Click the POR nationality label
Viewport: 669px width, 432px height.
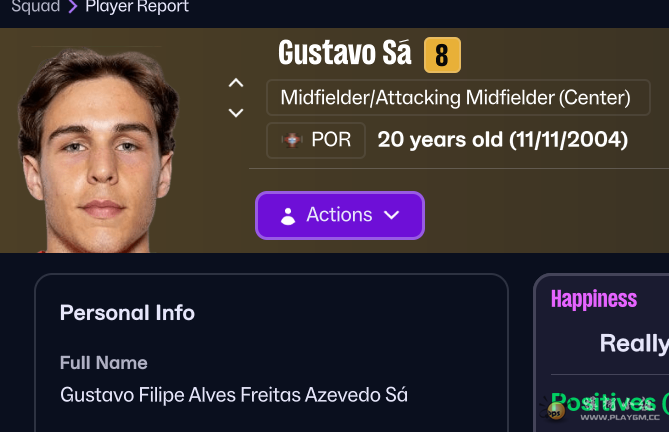(331, 140)
